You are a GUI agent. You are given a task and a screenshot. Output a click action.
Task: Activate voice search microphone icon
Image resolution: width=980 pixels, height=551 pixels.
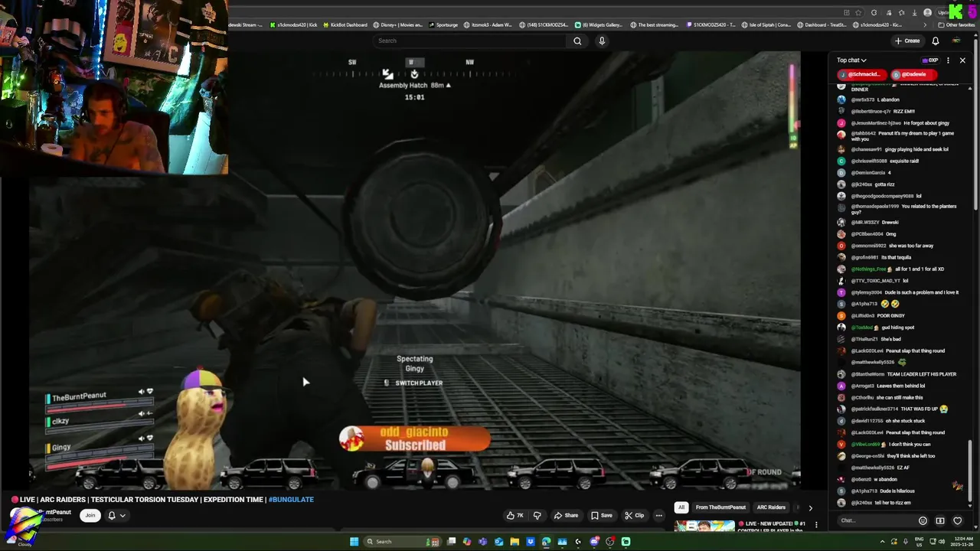click(x=602, y=41)
